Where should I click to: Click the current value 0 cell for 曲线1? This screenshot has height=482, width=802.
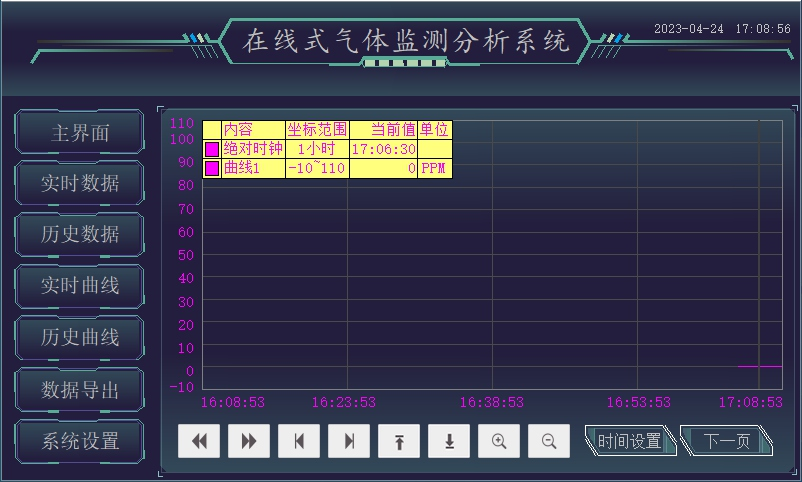click(383, 168)
